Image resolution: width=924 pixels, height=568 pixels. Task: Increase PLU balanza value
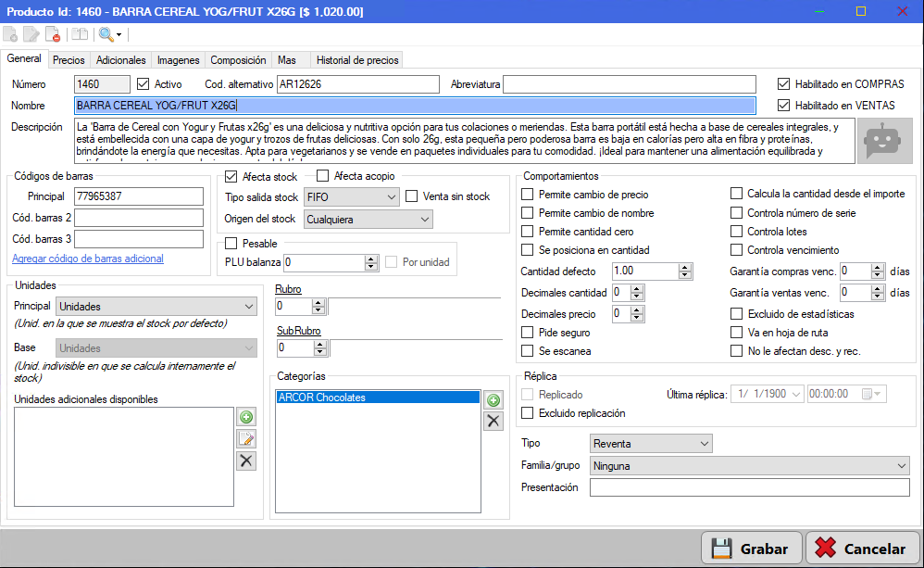coord(370,259)
